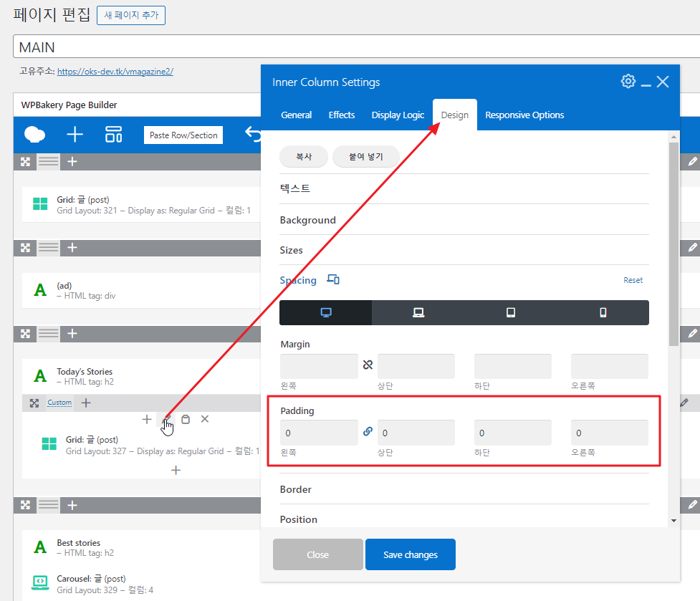The image size is (700, 601).
Task: Select the laptop device spacing view
Action: [418, 312]
